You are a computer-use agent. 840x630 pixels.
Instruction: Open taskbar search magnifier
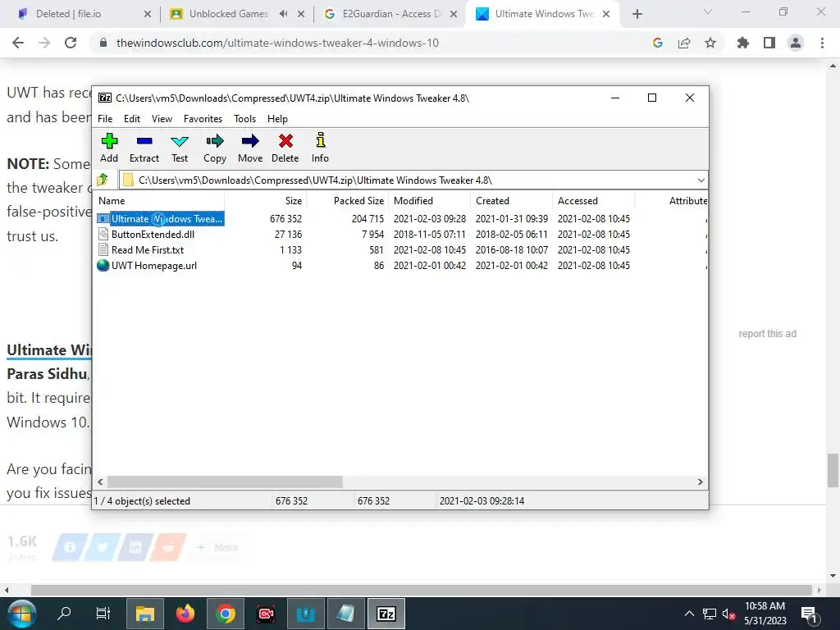[x=64, y=614]
